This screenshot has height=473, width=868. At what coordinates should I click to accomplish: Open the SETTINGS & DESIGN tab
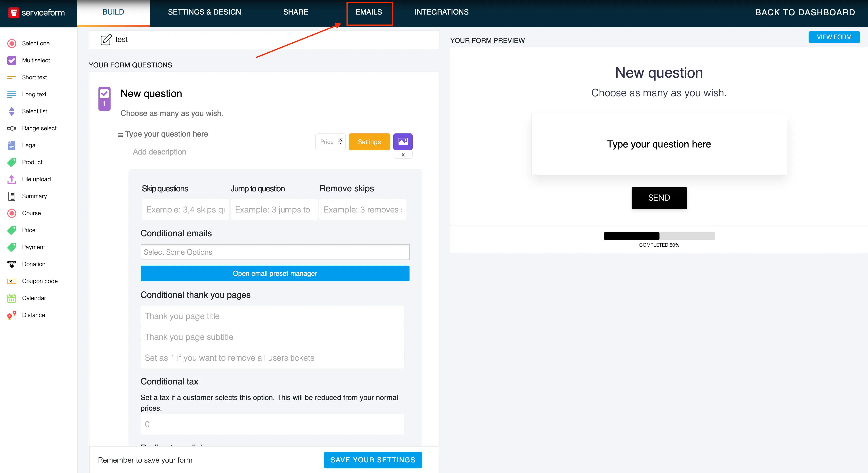204,12
